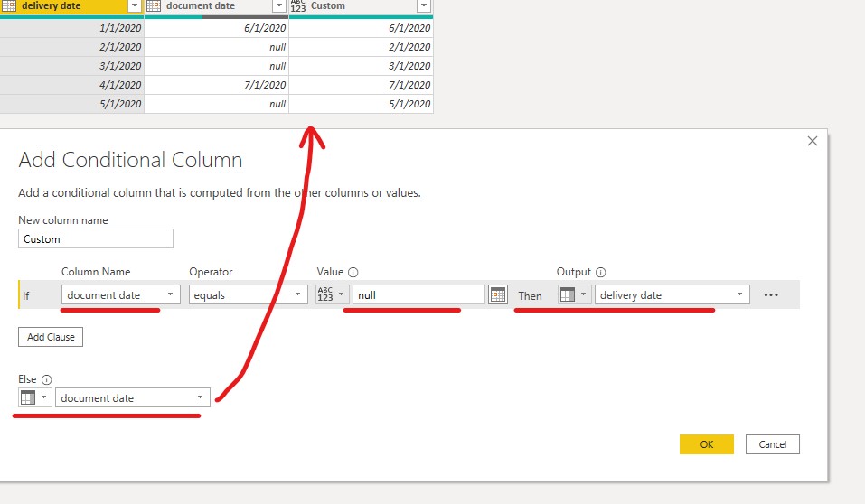The image size is (865, 504).
Task: Click delivery date cell 1/1/2020
Action: 71,28
